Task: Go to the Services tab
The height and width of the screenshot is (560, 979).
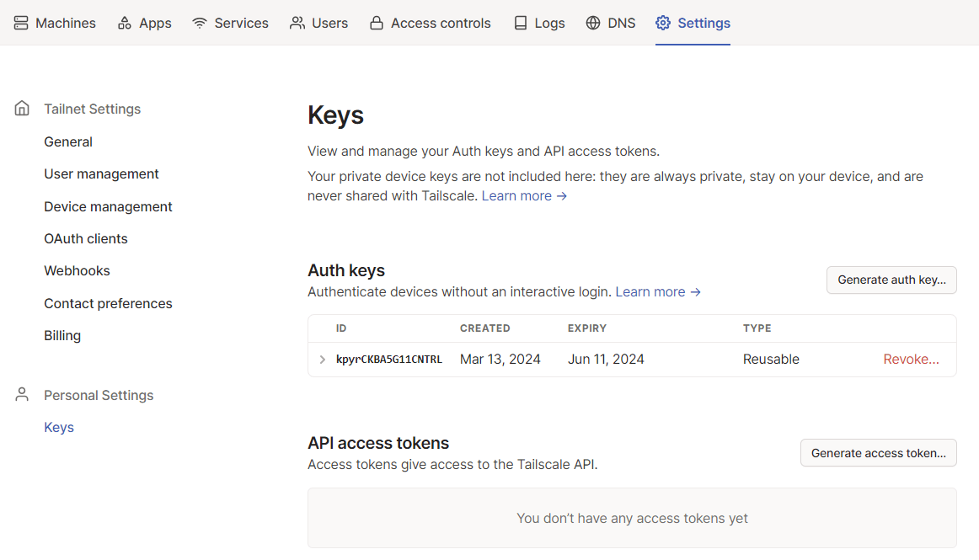Action: click(230, 23)
